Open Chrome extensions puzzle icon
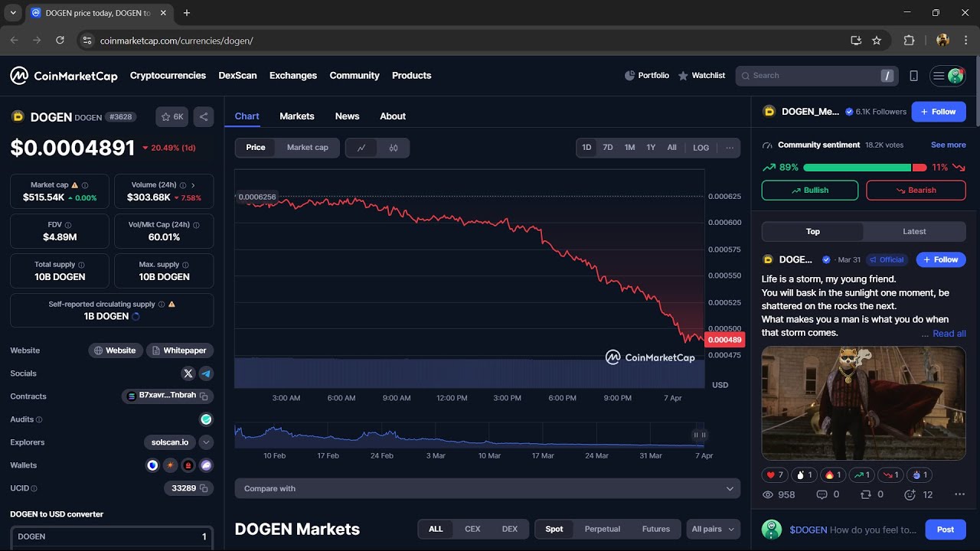 pyautogui.click(x=910, y=41)
